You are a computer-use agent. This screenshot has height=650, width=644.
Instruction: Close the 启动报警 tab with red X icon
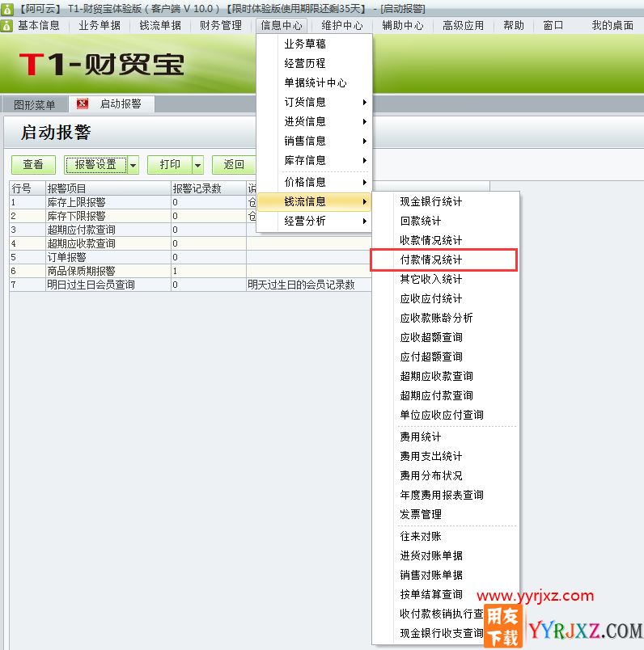[83, 103]
